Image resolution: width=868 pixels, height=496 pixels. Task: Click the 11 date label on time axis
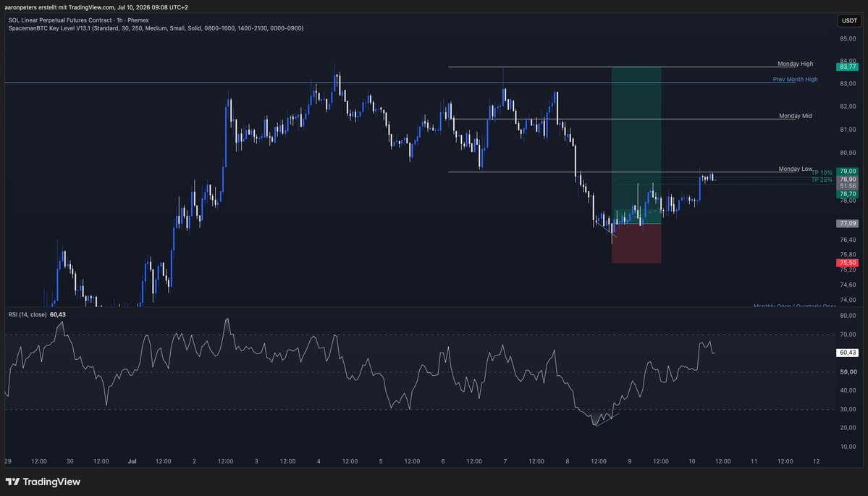[x=754, y=461]
